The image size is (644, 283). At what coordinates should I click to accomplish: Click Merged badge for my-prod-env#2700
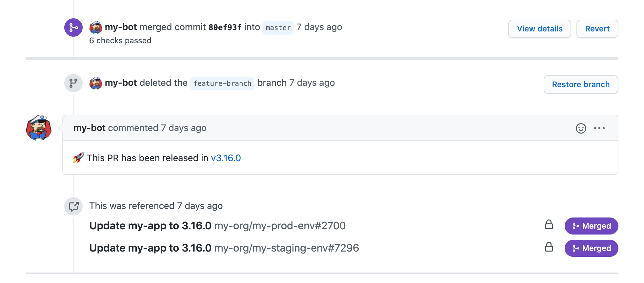(x=591, y=226)
